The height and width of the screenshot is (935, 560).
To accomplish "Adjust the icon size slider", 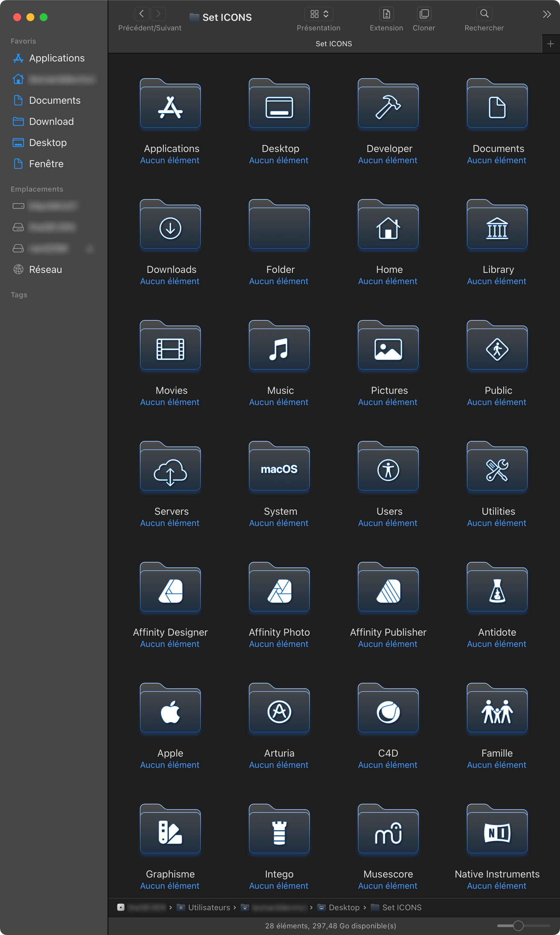I will 518,925.
